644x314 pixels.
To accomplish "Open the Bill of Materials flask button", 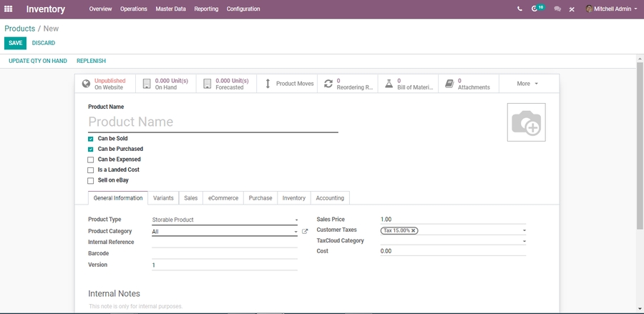I will coord(408,84).
